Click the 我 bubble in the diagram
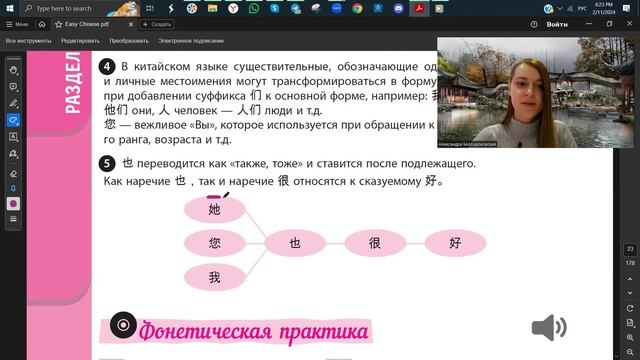The width and height of the screenshot is (640, 360). [215, 278]
